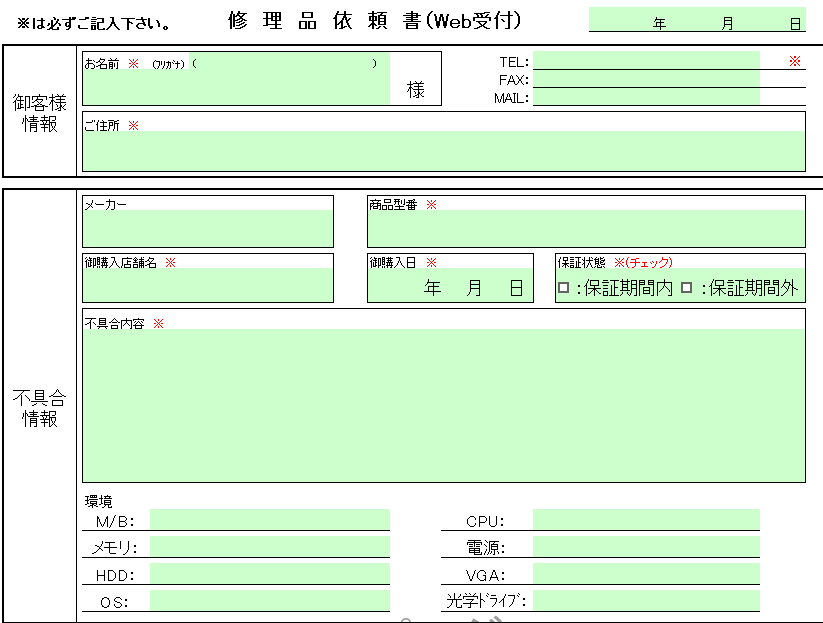823x623 pixels.
Task: Click the 光学ドライブ optical drive field
Action: (646, 601)
